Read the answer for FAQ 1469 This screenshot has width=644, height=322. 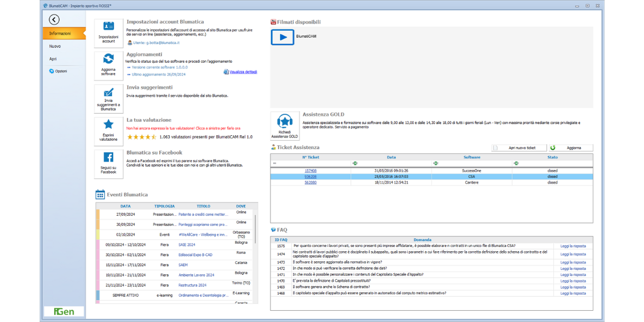(x=573, y=287)
